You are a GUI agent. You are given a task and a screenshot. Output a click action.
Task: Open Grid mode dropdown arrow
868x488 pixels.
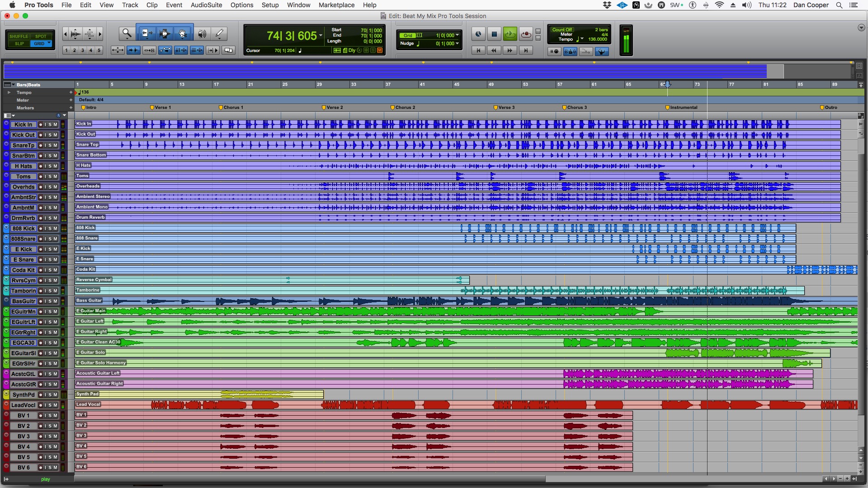tap(49, 43)
